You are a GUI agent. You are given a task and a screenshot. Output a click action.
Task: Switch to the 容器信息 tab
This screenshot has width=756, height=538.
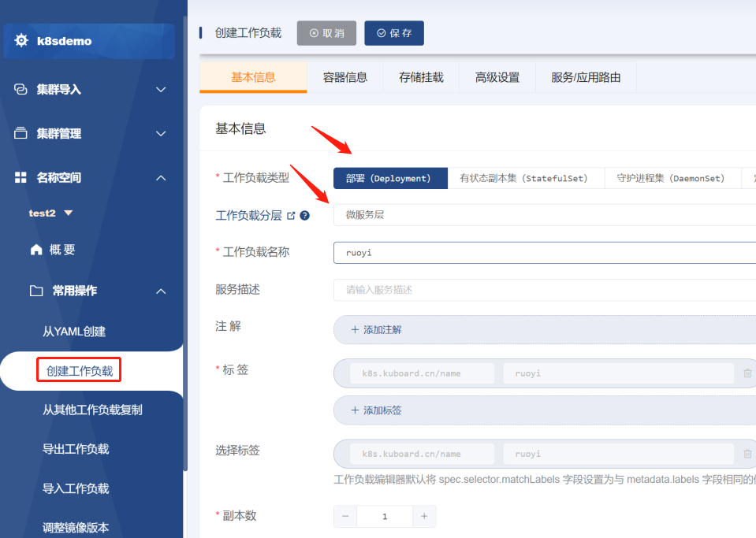click(x=344, y=78)
